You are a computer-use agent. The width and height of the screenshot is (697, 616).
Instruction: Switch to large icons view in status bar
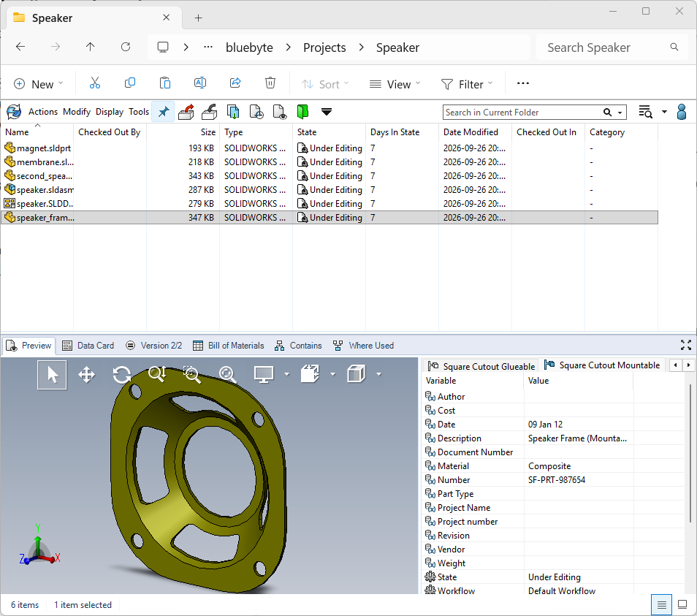click(x=682, y=604)
